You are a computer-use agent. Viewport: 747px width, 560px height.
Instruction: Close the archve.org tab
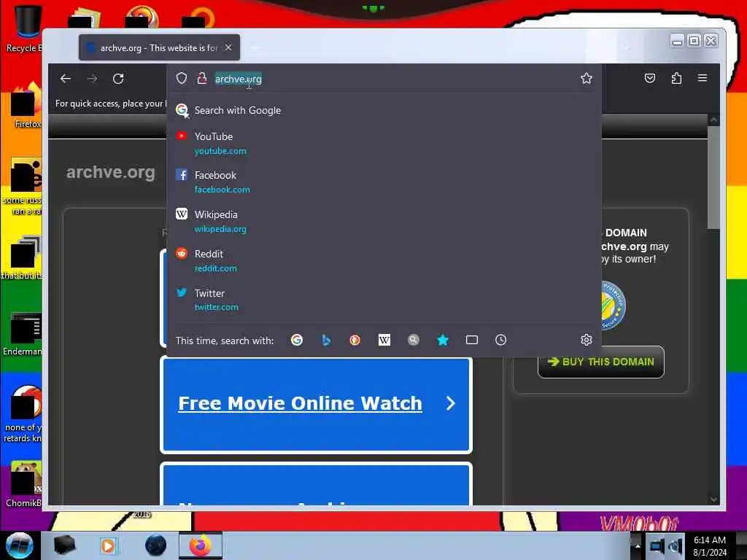(228, 47)
